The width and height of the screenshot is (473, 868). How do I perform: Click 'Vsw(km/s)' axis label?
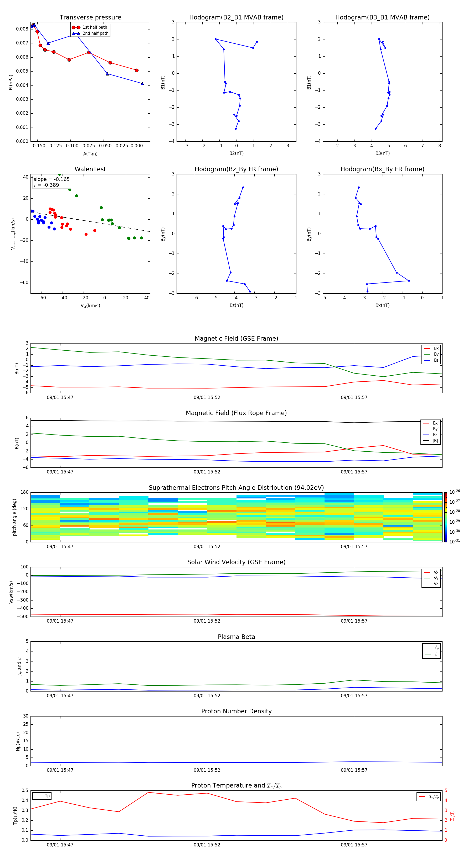tap(11, 592)
